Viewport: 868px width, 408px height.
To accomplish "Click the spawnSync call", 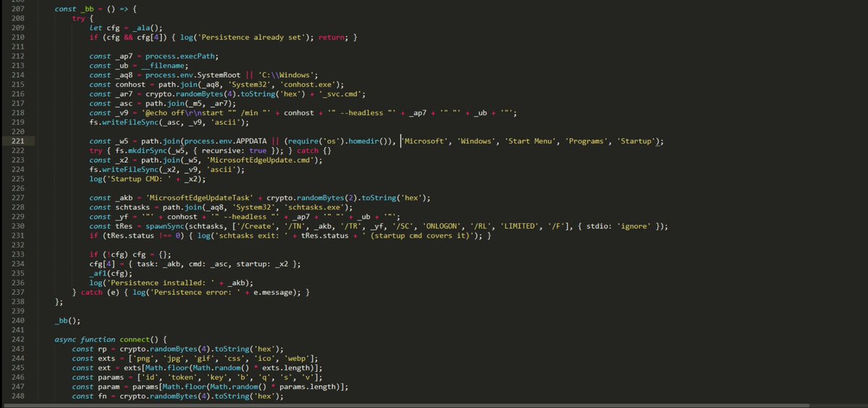I will pyautogui.click(x=167, y=226).
